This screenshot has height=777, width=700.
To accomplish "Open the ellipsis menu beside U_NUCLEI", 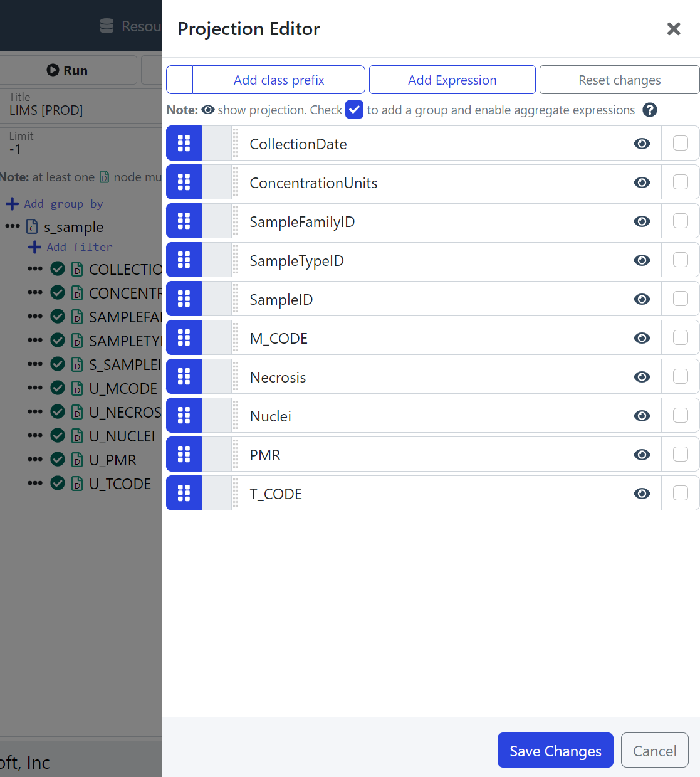I will click(35, 436).
